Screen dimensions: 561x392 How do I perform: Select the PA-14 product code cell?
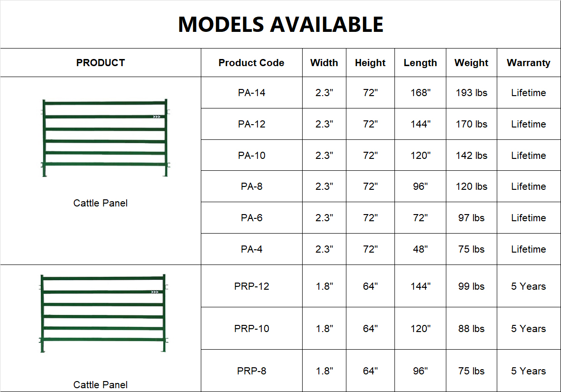pyautogui.click(x=252, y=93)
